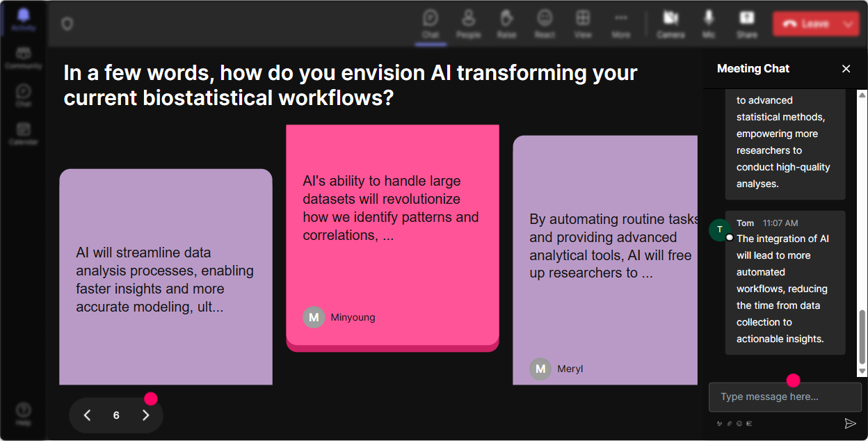Screen dimensions: 868x441
Task: Click the name Minyoung on card
Action: click(353, 317)
